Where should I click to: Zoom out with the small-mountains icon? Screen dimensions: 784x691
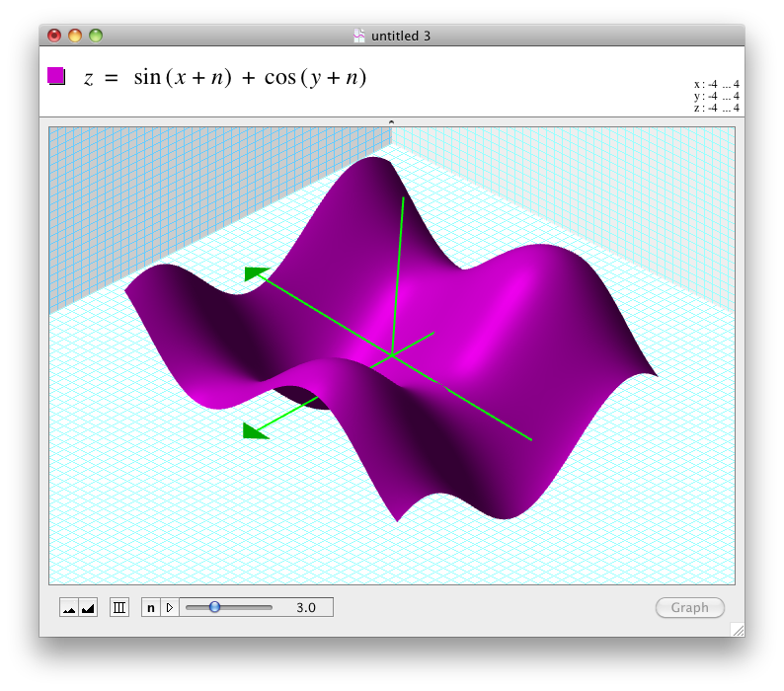click(69, 607)
